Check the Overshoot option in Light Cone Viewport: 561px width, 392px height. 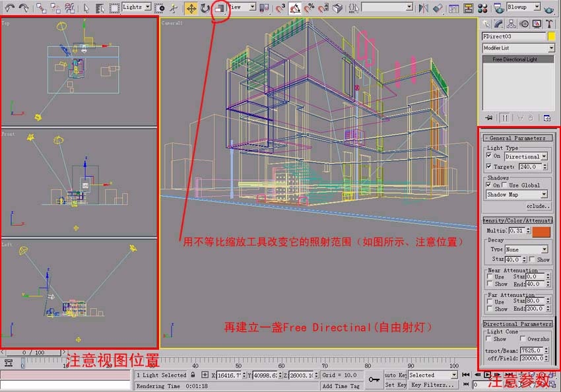point(522,339)
